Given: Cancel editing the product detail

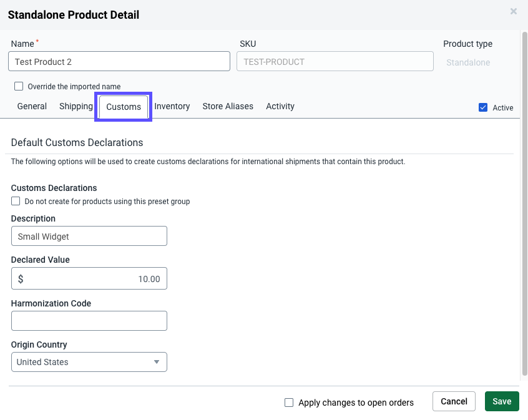Looking at the screenshot, I should click(x=454, y=401).
